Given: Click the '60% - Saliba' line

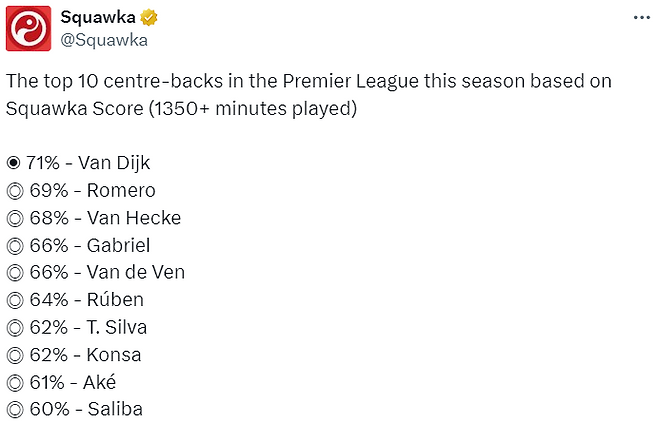Looking at the screenshot, I should [x=84, y=409].
